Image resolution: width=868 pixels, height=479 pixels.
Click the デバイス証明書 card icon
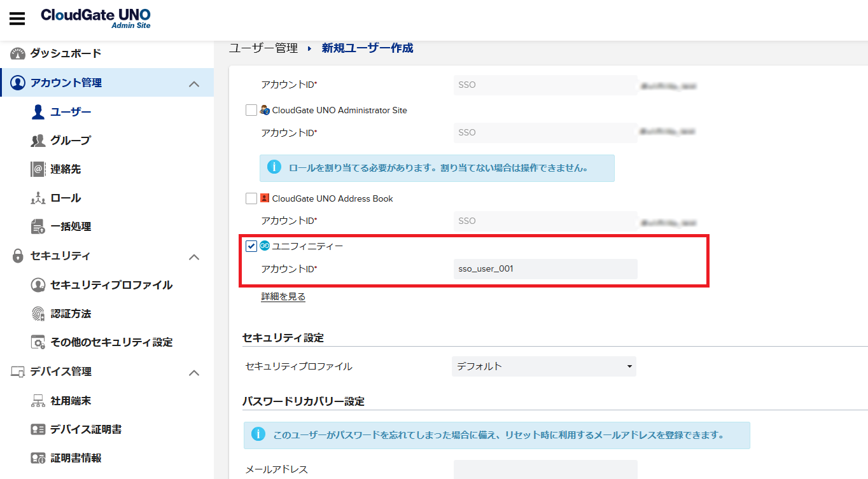(x=38, y=429)
